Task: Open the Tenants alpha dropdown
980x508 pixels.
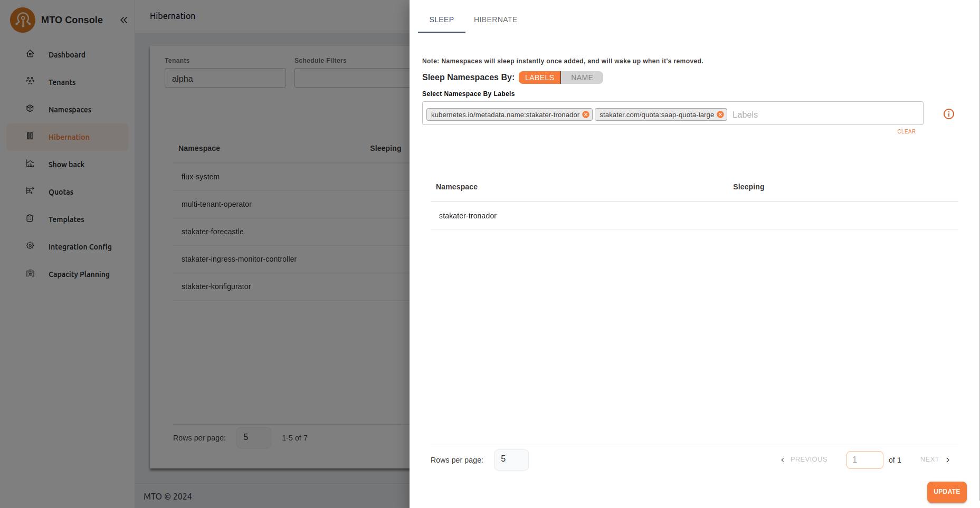Action: click(225, 78)
